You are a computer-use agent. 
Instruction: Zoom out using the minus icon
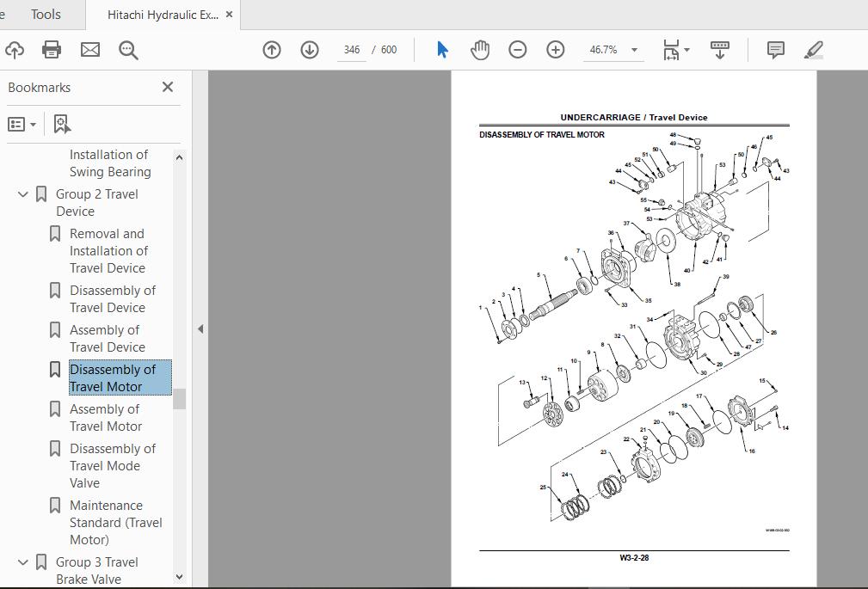point(517,49)
